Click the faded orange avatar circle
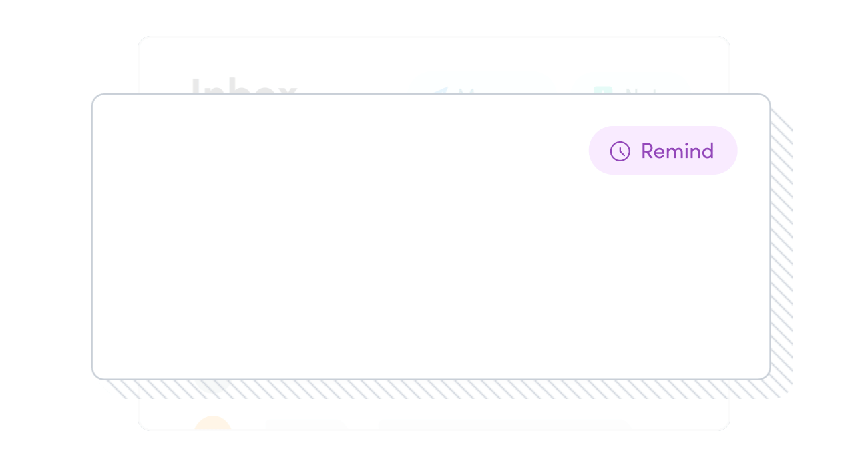 [x=213, y=423]
